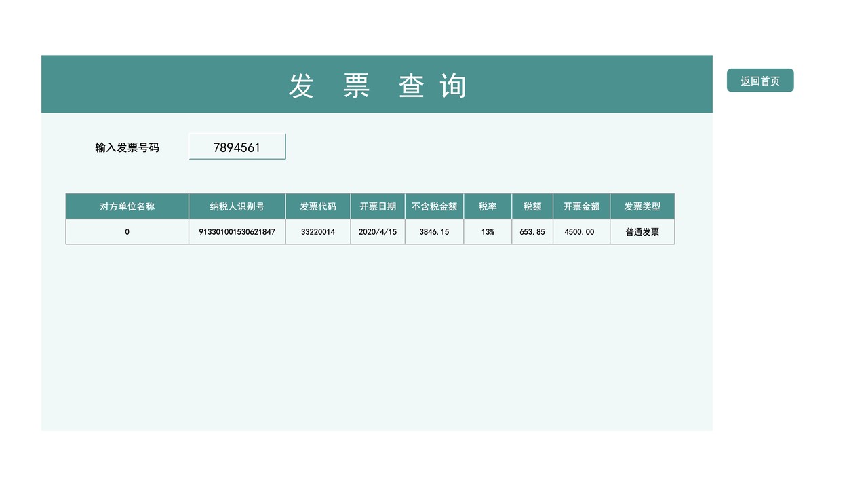
Task: Select the taxpayer ID cell 913301001530621847
Action: [237, 231]
